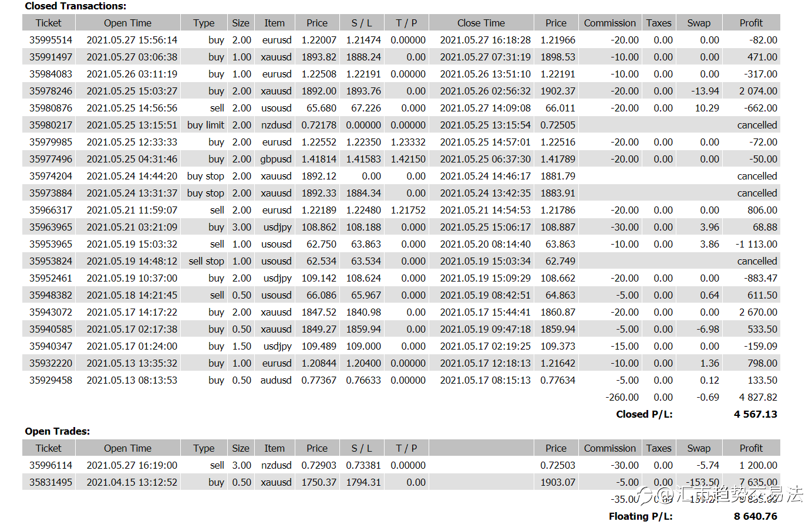Select ticket 35943072

coord(51,312)
